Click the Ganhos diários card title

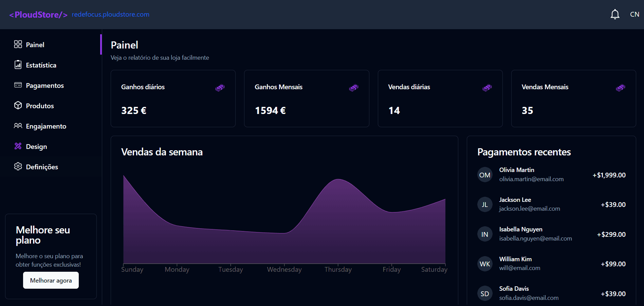[143, 87]
